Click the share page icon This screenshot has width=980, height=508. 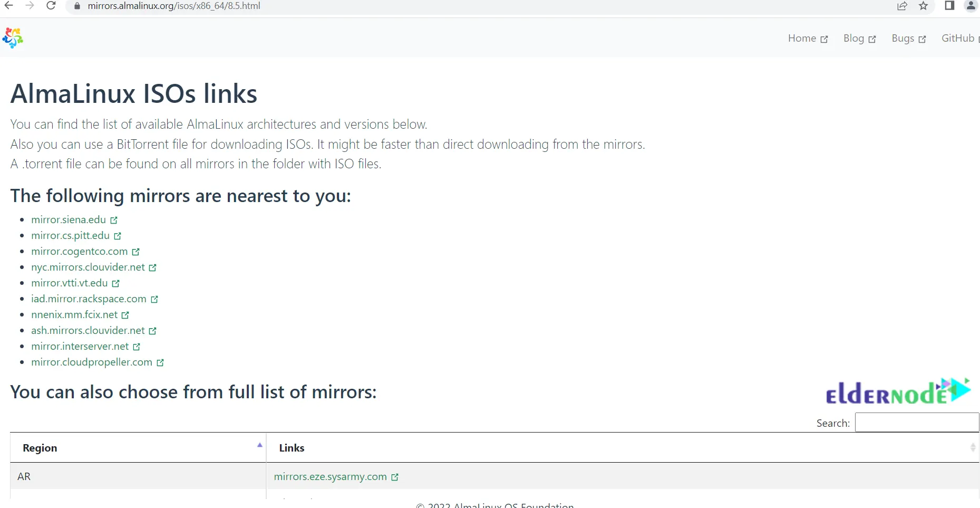coord(903,6)
